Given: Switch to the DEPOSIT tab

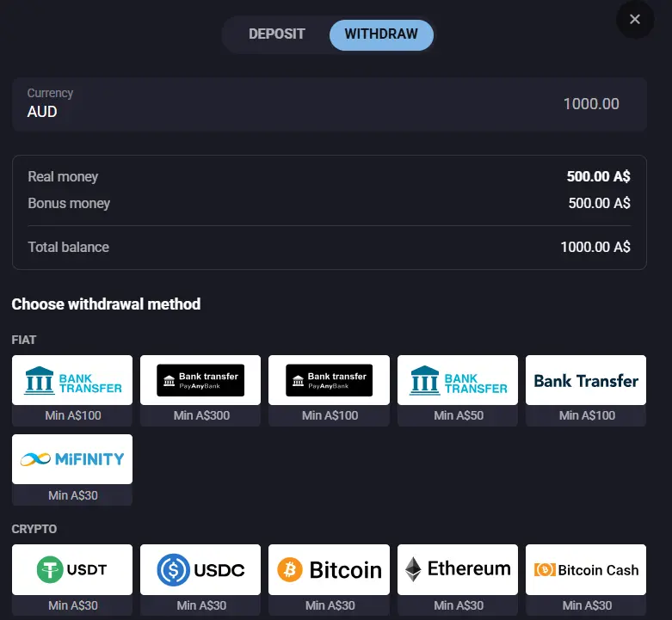Looking at the screenshot, I should pyautogui.click(x=277, y=34).
